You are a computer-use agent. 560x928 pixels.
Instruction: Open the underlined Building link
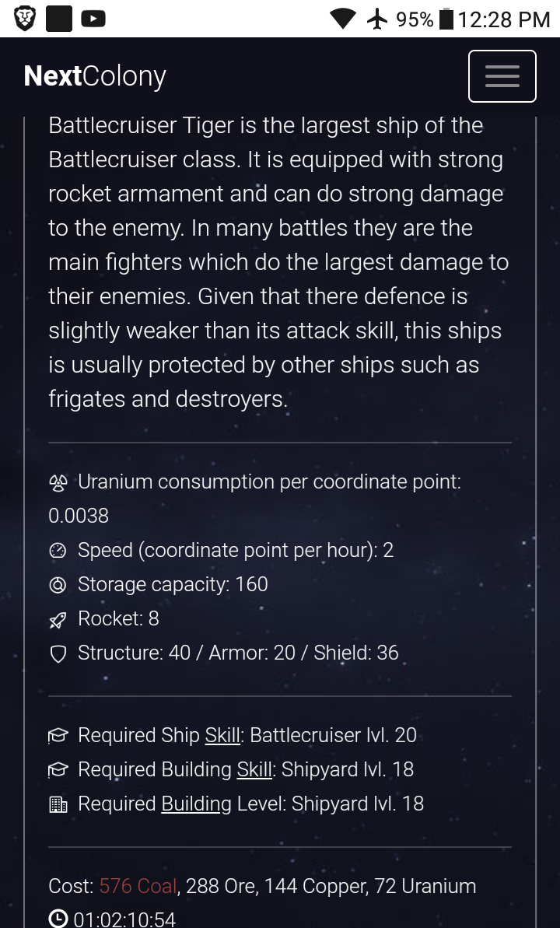pyautogui.click(x=196, y=804)
